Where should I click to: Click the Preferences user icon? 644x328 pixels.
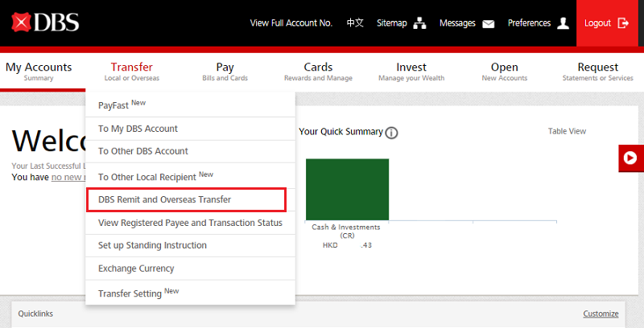[563, 23]
